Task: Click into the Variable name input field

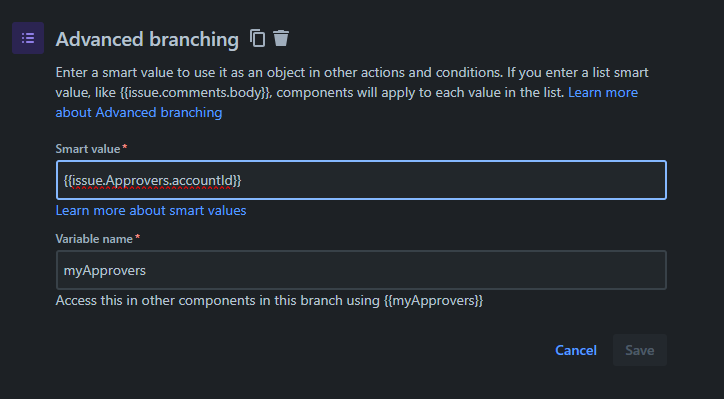Action: [361, 270]
